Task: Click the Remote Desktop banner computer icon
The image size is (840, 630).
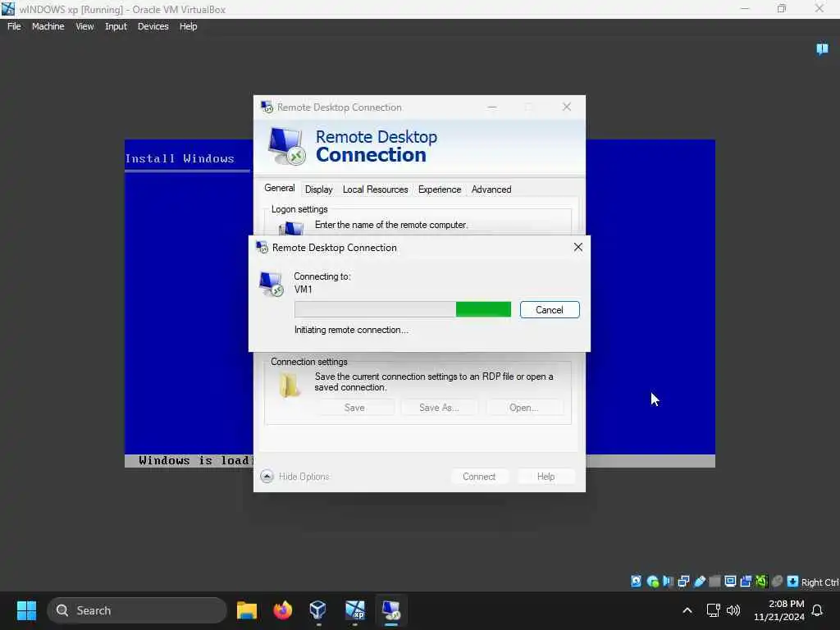Action: point(286,146)
